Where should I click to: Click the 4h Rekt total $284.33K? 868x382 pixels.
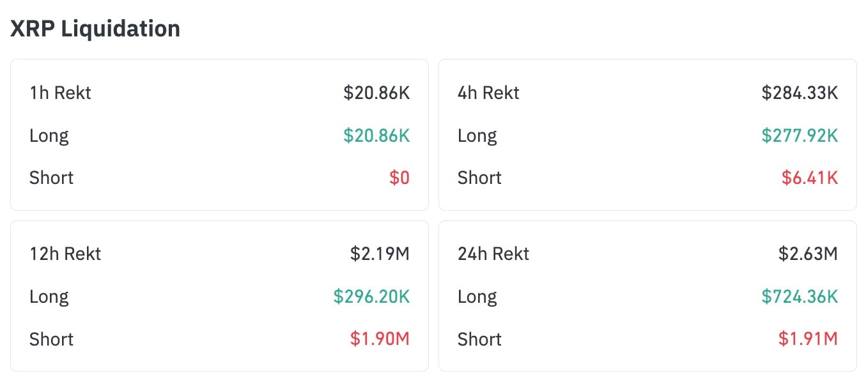click(x=800, y=93)
